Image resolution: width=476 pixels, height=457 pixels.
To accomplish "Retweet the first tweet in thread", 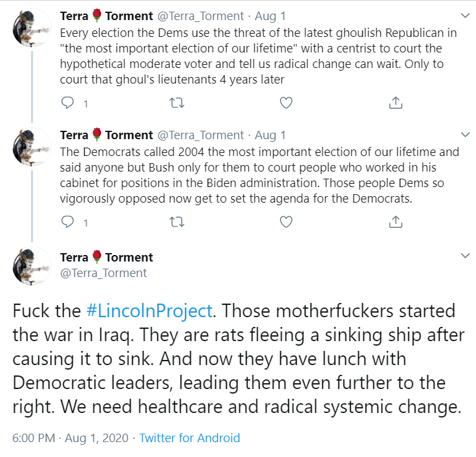I will 177,103.
